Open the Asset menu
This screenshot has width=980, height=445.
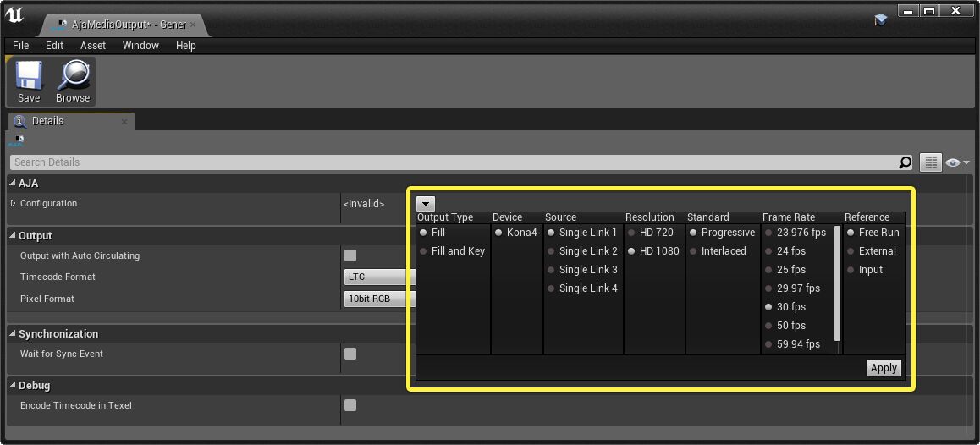coord(93,46)
